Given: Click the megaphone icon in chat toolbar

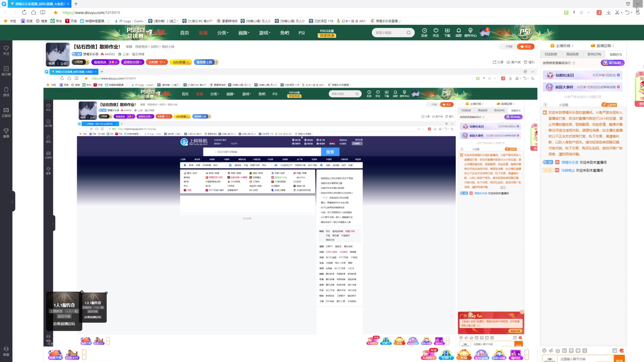Looking at the screenshot, I should click(551, 351).
